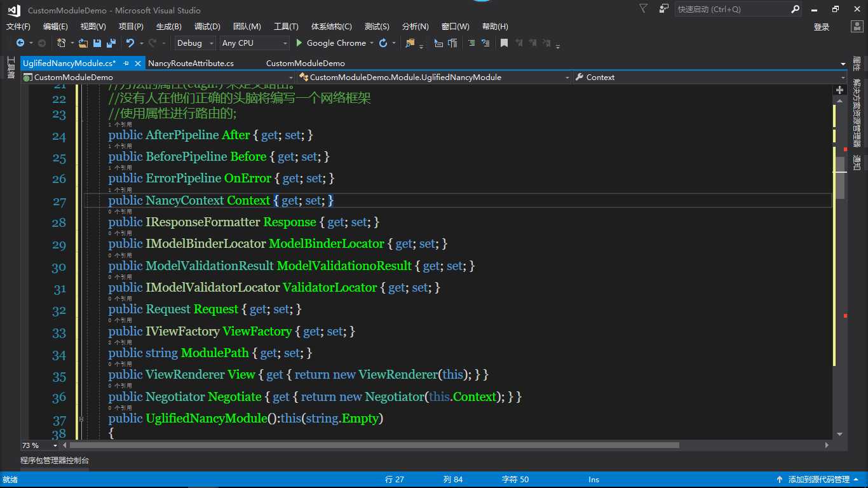868x488 pixels.
Task: Open the 项目(P) menu
Action: 131,27
